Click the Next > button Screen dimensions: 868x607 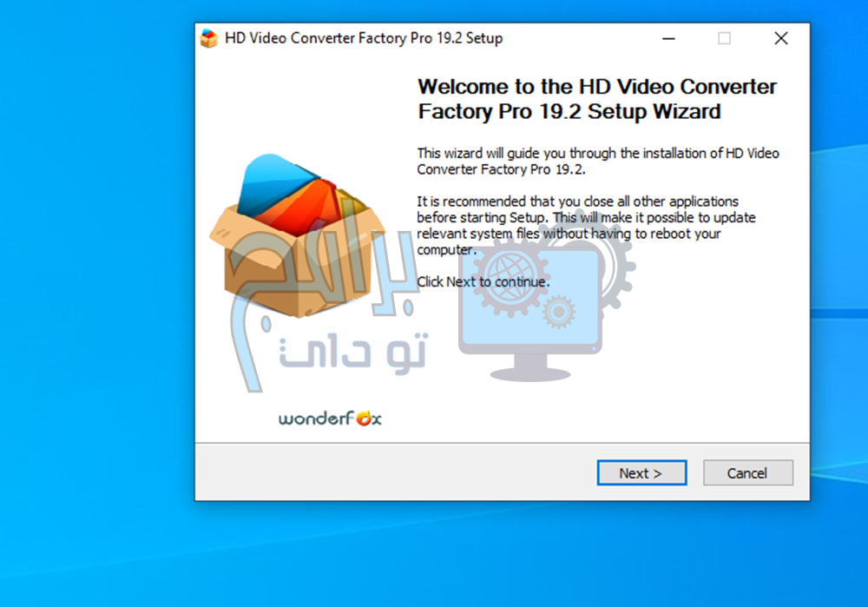tap(641, 473)
